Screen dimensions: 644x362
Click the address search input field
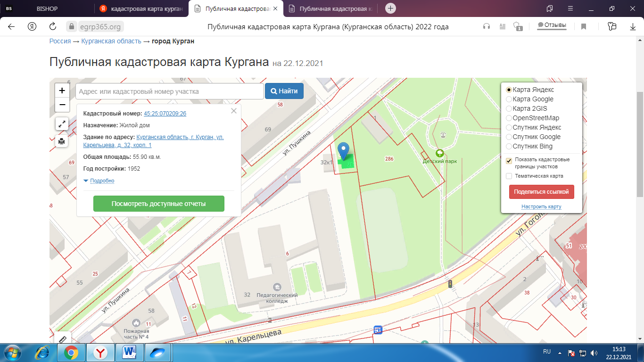pos(169,91)
